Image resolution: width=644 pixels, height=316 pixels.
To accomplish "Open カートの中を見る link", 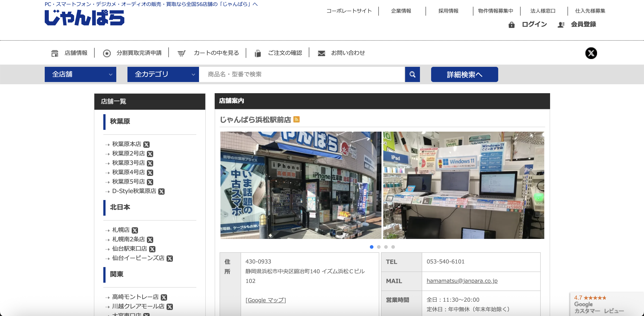I will [216, 53].
